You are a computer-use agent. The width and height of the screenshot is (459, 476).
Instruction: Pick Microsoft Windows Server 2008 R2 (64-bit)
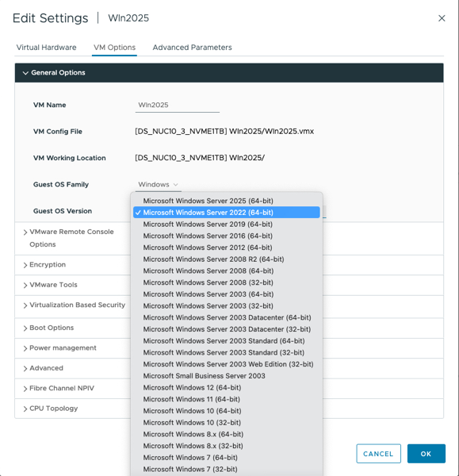click(x=226, y=259)
